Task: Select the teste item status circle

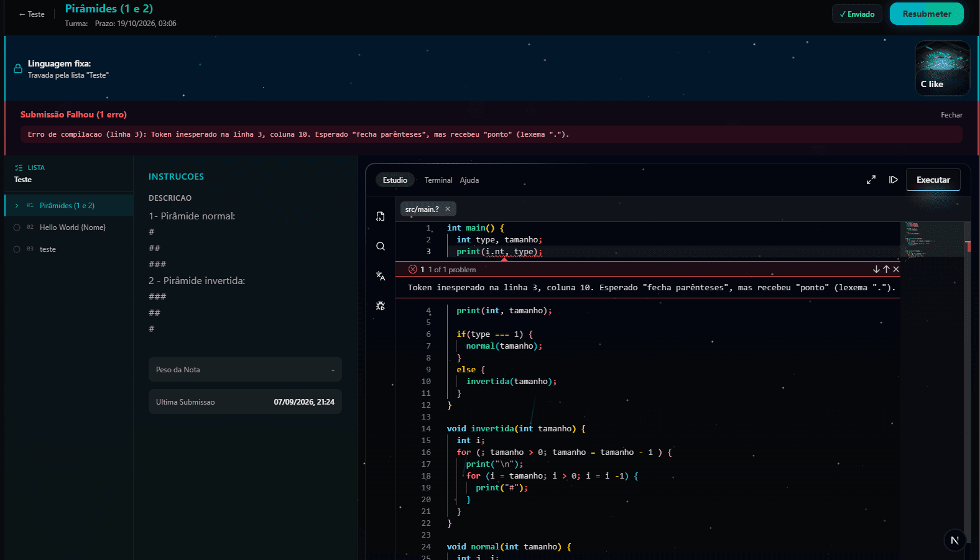Action: point(17,249)
